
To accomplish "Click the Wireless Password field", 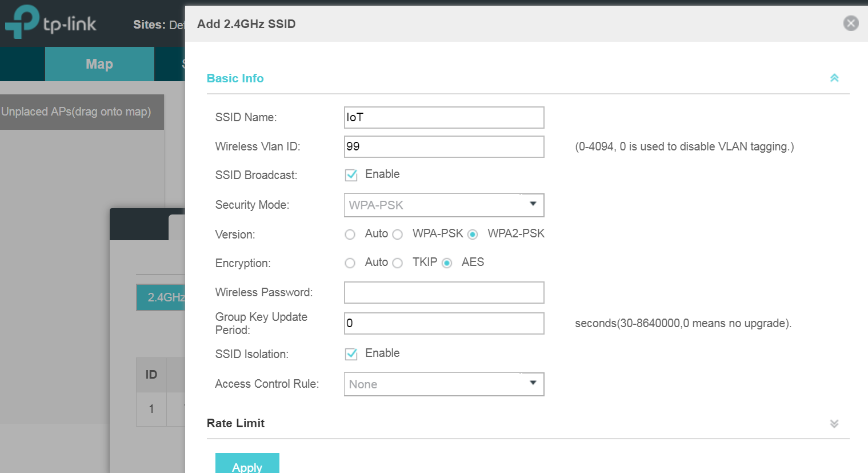I will (x=443, y=292).
